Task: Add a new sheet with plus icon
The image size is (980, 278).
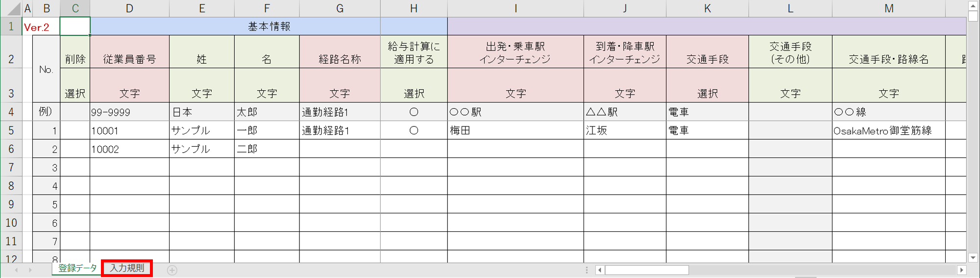Action: [172, 270]
